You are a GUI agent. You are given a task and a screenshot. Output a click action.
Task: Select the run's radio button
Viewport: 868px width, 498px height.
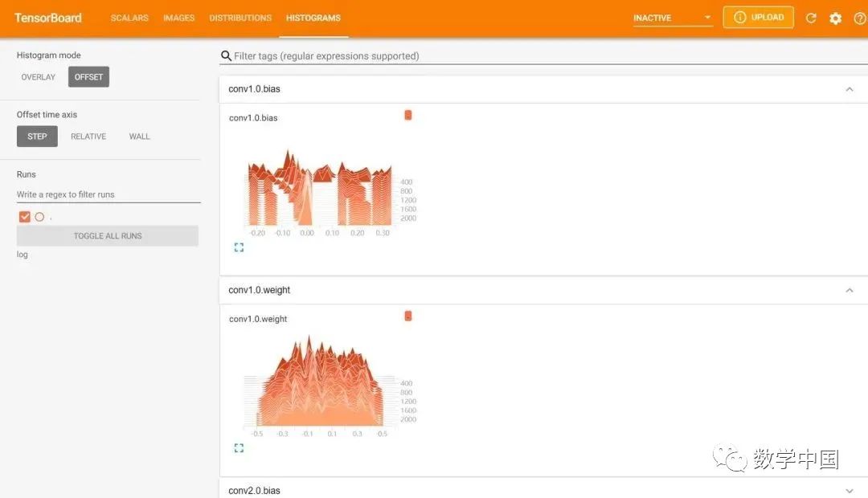39,217
